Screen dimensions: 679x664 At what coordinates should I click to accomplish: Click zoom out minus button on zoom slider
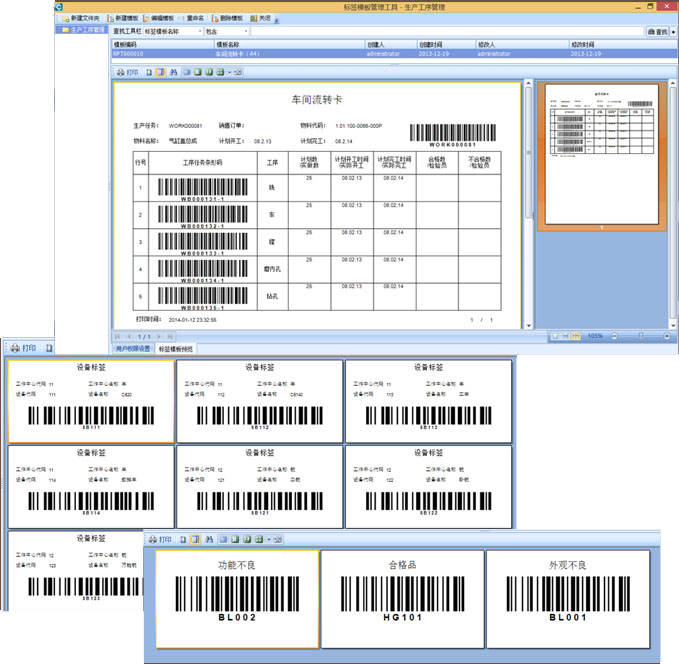click(614, 336)
